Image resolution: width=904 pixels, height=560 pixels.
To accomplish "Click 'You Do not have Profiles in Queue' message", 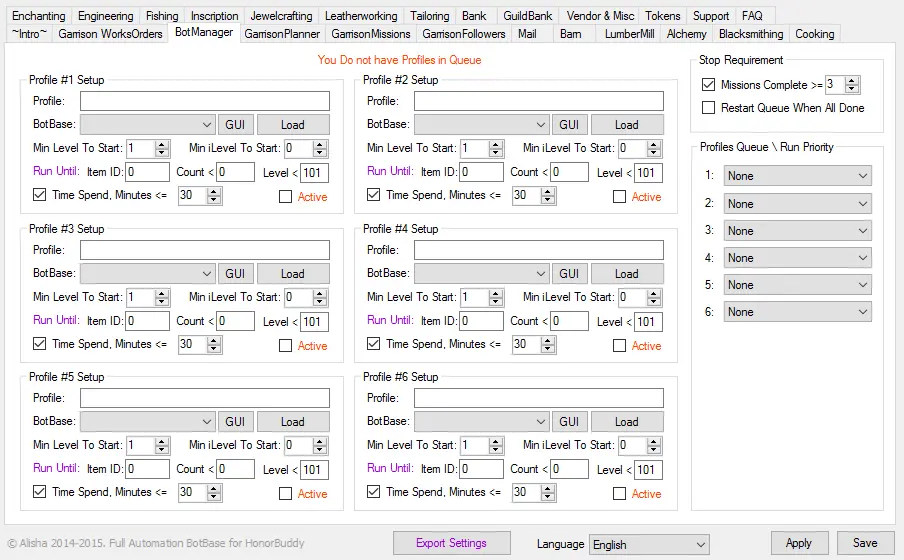I will pos(399,60).
